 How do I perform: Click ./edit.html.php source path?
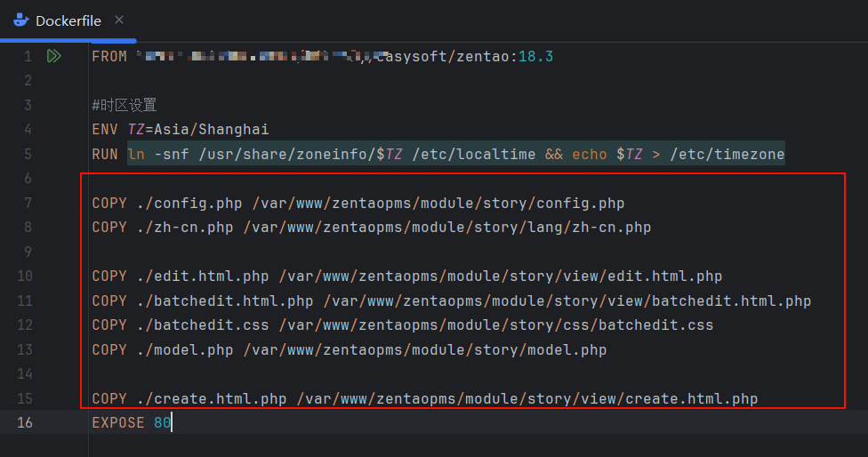203,277
